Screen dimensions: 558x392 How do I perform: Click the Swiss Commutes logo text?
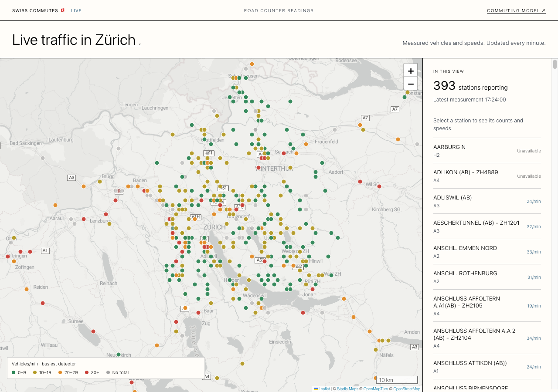point(35,10)
